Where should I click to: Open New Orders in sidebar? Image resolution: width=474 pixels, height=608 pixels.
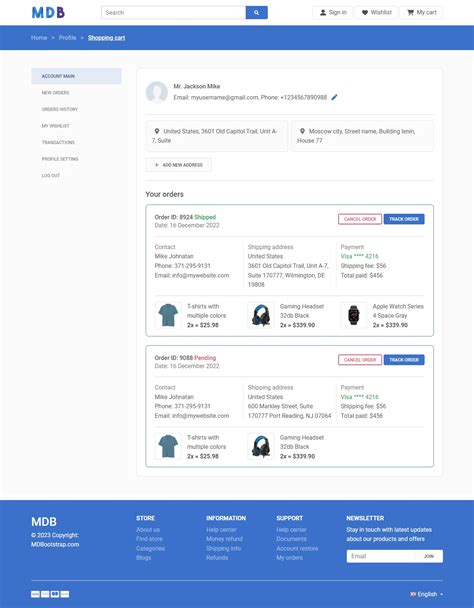click(x=76, y=93)
